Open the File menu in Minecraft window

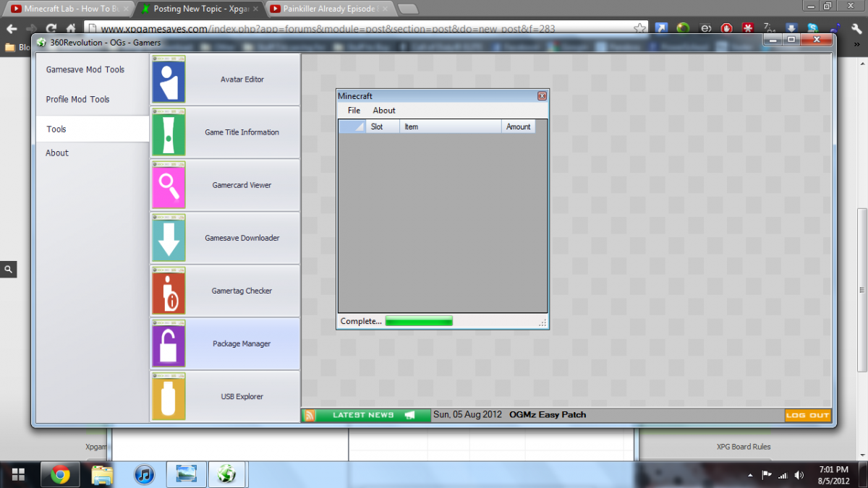354,111
